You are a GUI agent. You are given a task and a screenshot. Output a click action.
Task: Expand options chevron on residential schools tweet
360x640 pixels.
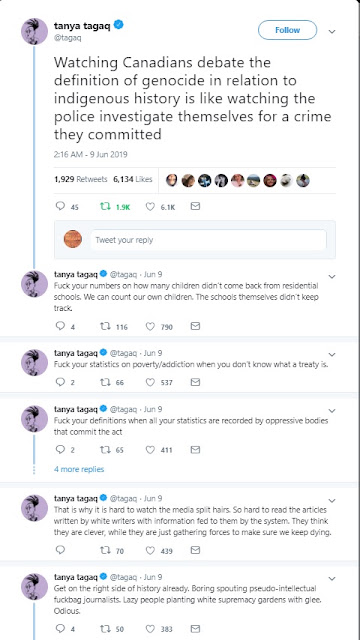click(332, 276)
